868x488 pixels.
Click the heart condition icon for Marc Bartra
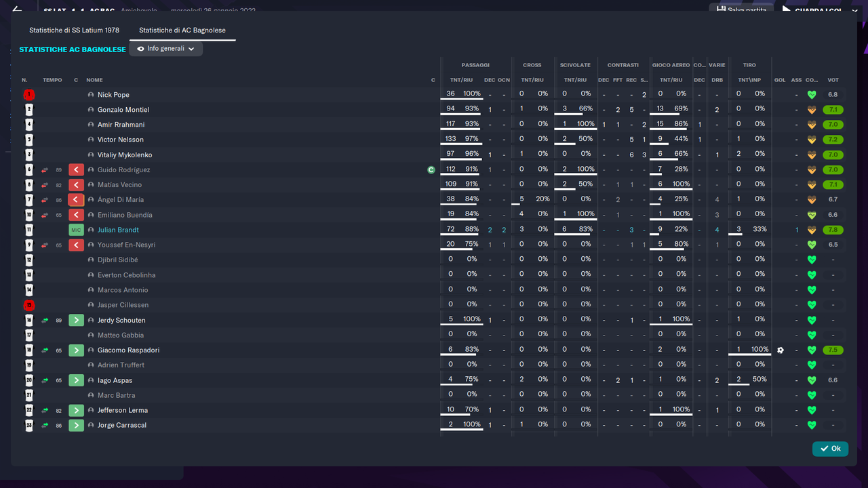[812, 395]
